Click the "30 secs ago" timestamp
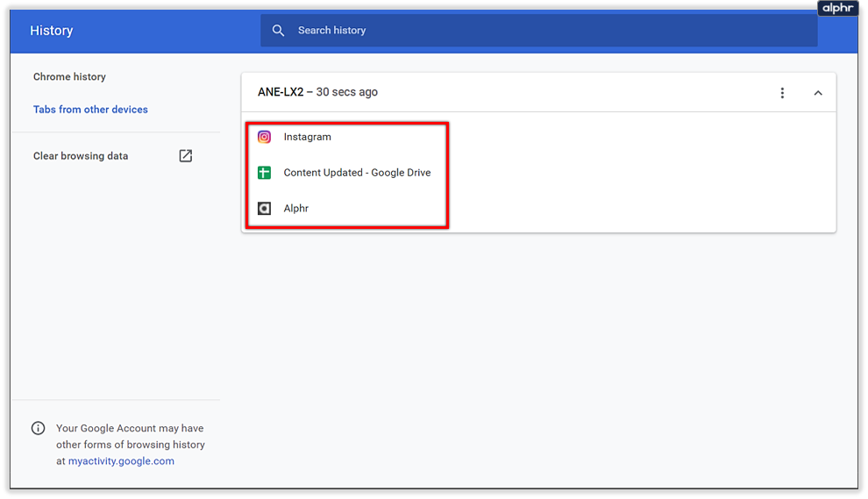This screenshot has width=868, height=499. coord(347,92)
